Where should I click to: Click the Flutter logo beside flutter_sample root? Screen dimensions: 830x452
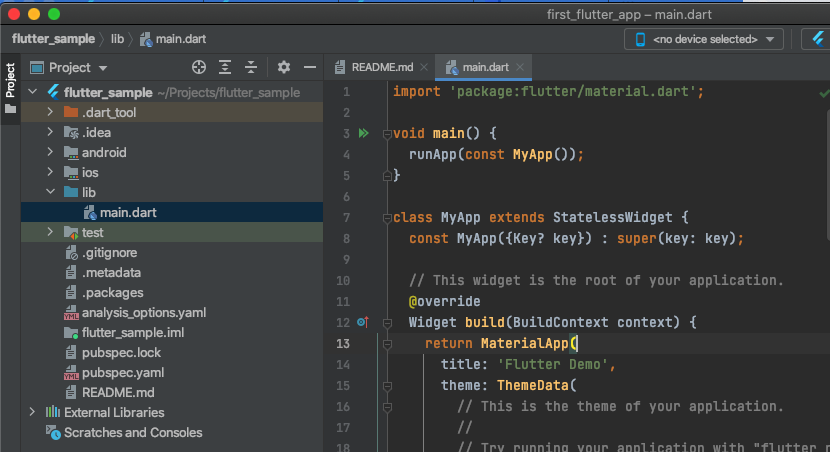53,92
